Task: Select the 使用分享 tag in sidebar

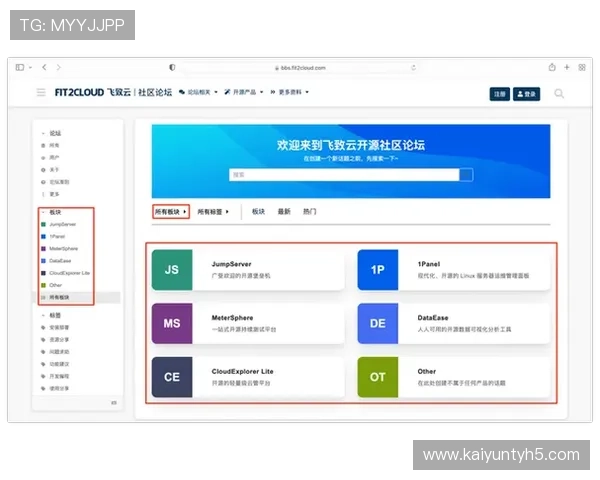Action: pyautogui.click(x=55, y=389)
